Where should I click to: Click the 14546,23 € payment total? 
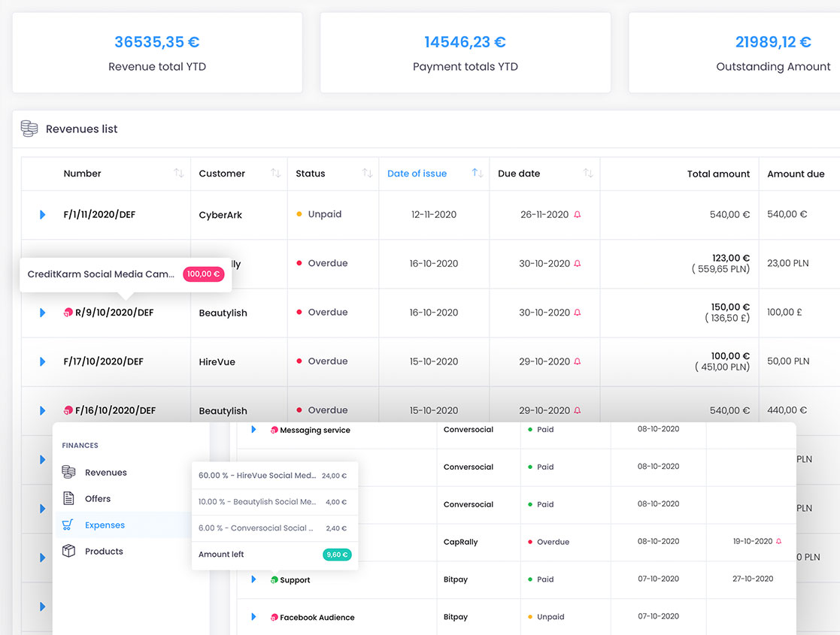[x=465, y=42]
